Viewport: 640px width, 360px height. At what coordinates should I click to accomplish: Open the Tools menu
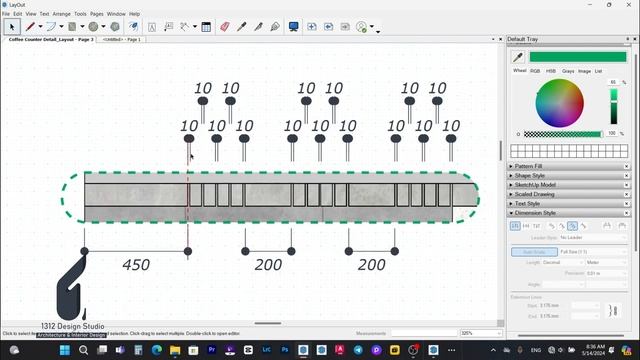click(x=80, y=14)
